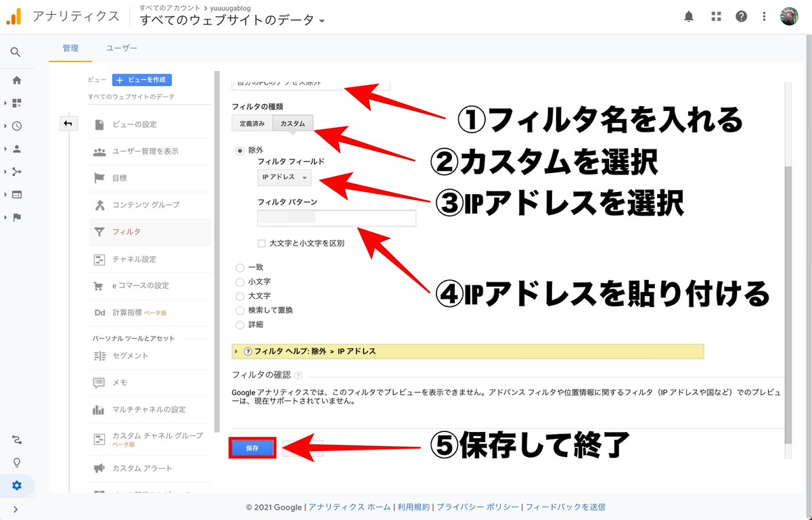This screenshot has width=812, height=520.
Task: Click the ビューを作成 button
Action: (x=142, y=80)
